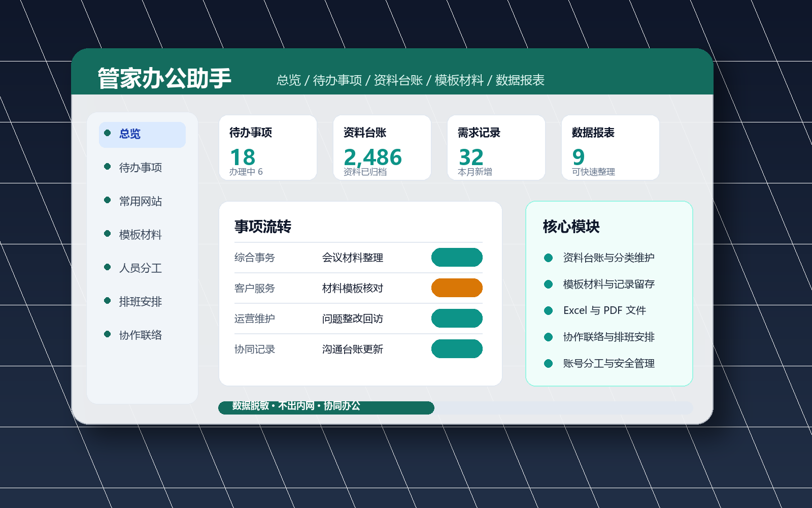Viewport: 812px width, 508px height.
Task: Open the 需求记录 card showing 32
Action: coord(496,147)
